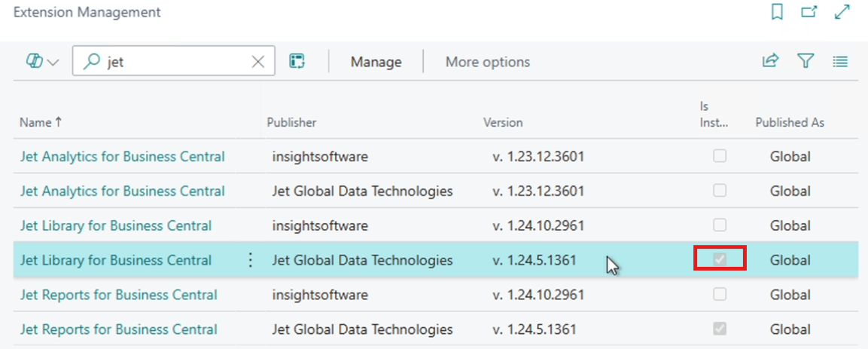Click Global in insightsoftware Jet Analytics row
This screenshot has height=349, width=868.
[x=790, y=157]
